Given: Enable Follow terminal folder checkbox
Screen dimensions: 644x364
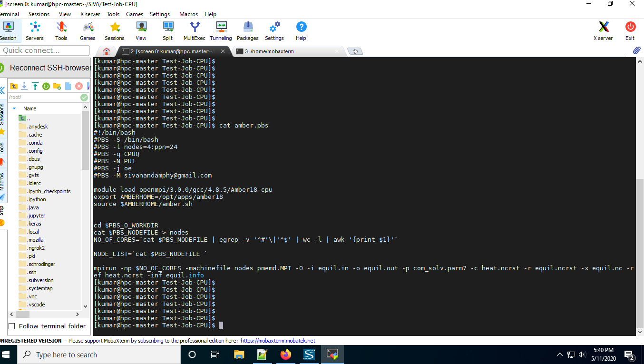Looking at the screenshot, I should click(12, 326).
